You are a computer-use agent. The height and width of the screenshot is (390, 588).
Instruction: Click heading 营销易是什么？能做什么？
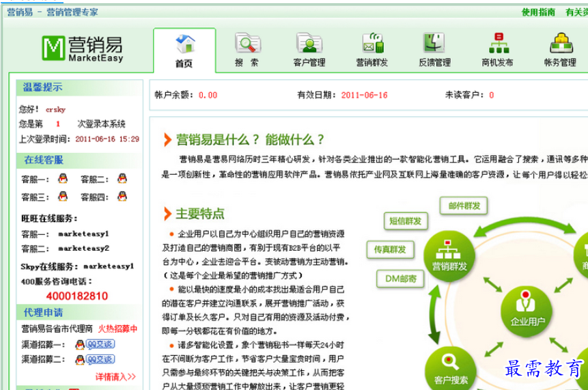click(x=250, y=139)
